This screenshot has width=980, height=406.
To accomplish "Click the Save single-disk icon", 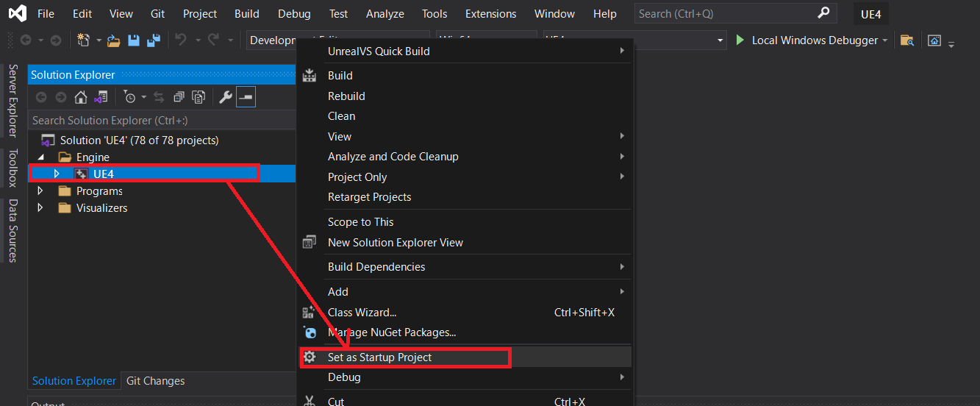I will 134,40.
